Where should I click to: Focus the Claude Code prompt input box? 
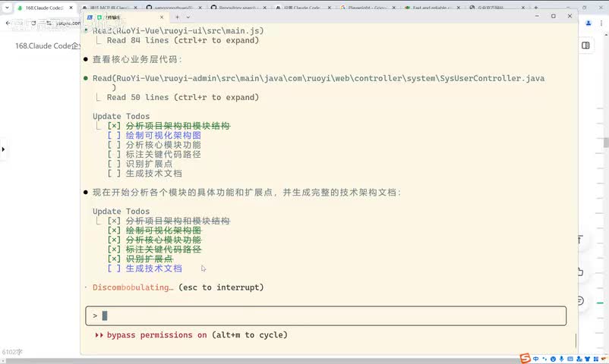326,315
